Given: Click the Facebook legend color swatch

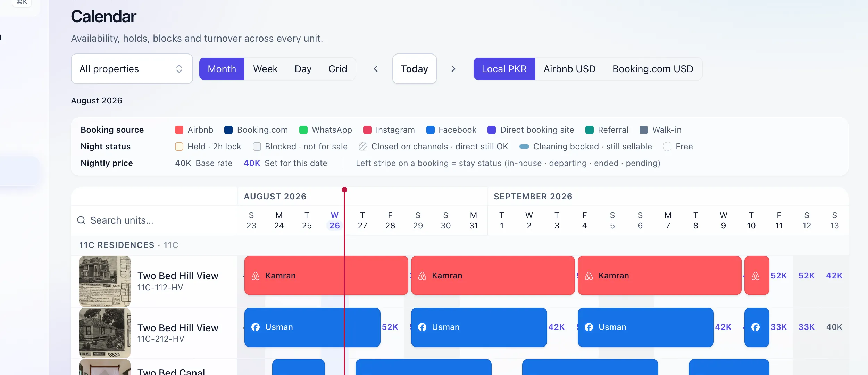Looking at the screenshot, I should (x=430, y=130).
